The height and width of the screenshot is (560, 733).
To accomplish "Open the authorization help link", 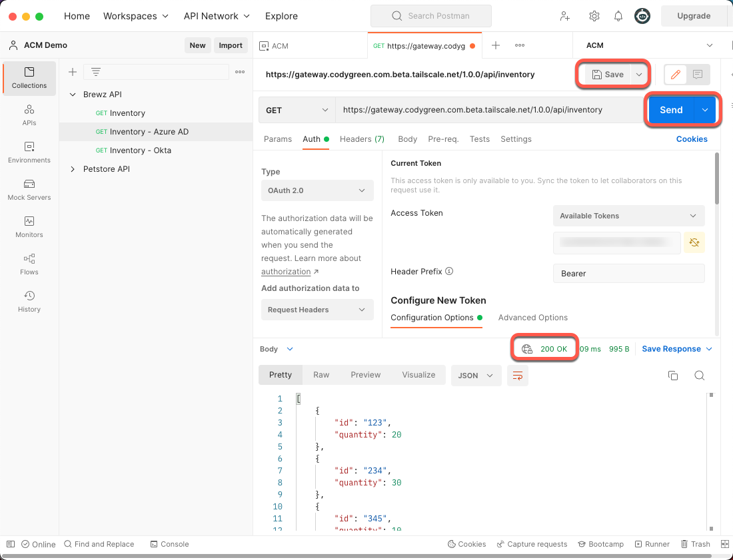I will (286, 272).
